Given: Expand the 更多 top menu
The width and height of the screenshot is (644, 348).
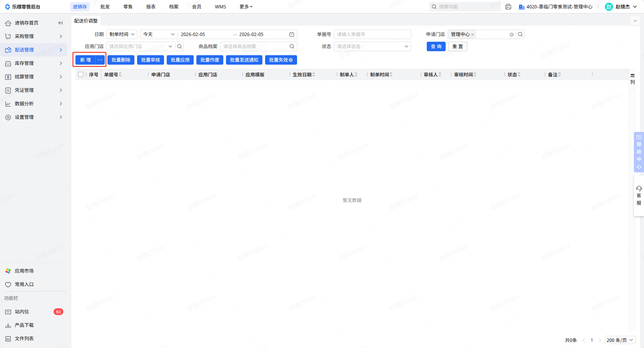Looking at the screenshot, I should [x=246, y=7].
